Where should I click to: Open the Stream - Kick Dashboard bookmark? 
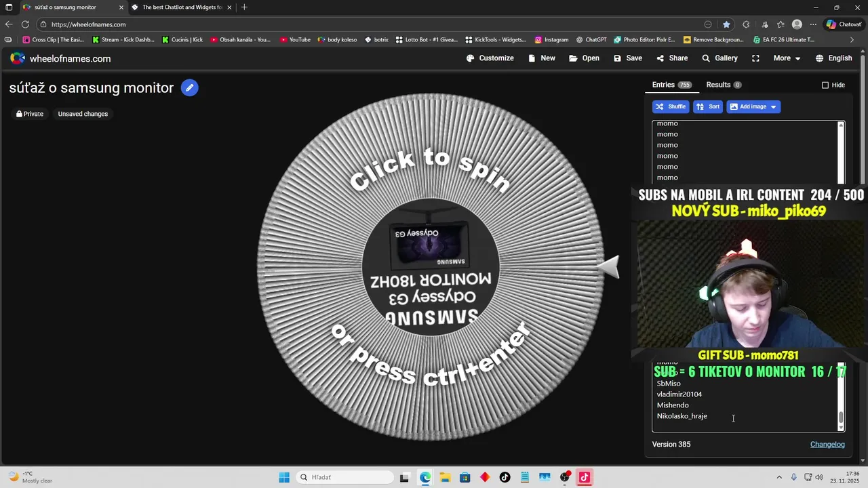click(123, 40)
